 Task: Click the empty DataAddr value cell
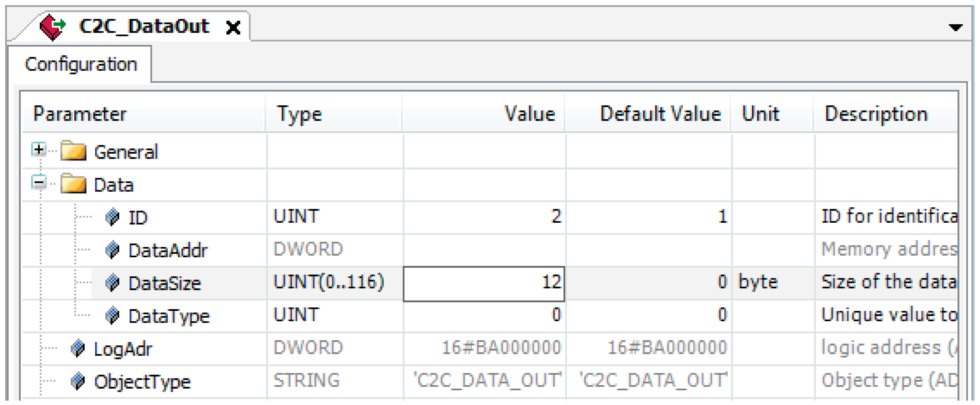click(x=484, y=250)
